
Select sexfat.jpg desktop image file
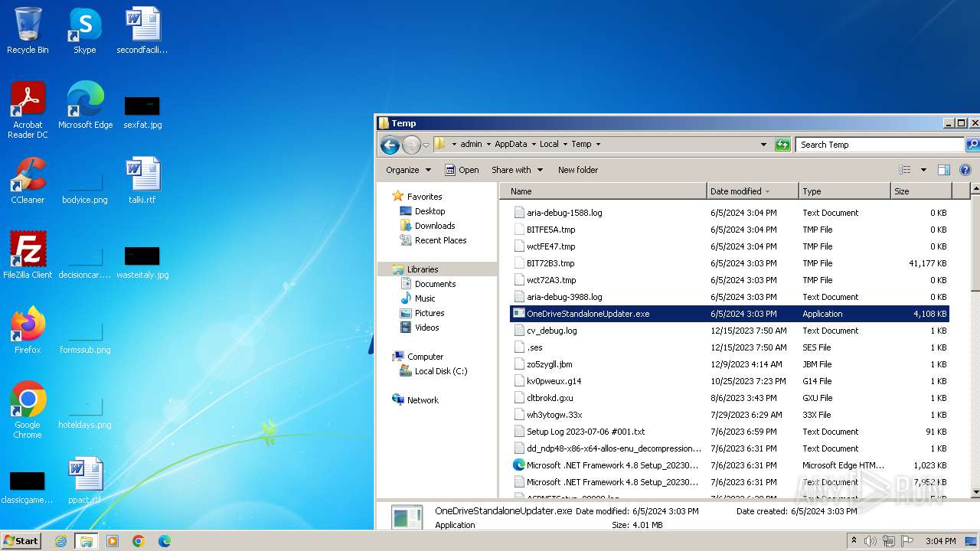142,112
